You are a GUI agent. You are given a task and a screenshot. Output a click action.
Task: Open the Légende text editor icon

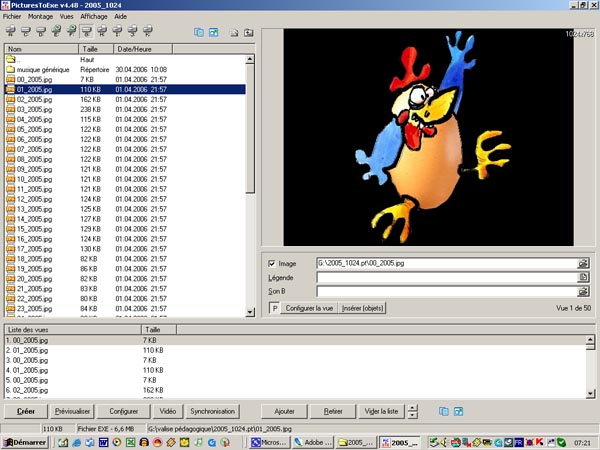coord(583,277)
